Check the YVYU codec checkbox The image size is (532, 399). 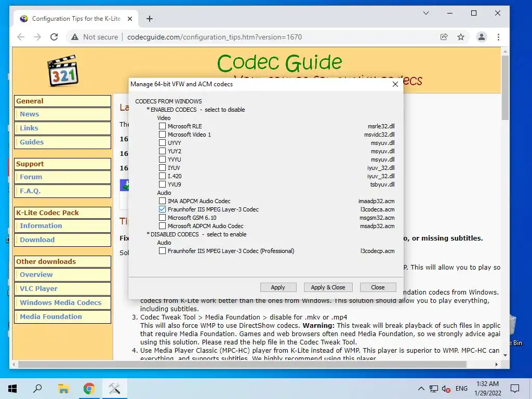162,159
